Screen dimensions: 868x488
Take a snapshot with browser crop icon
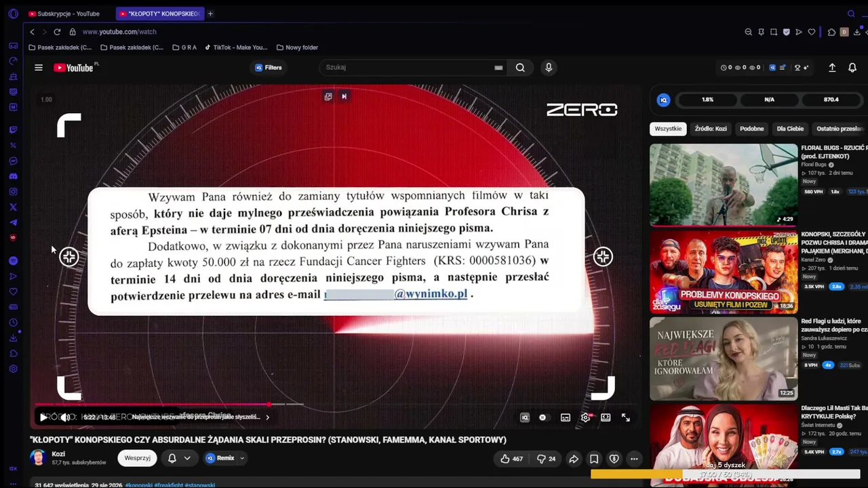(774, 32)
